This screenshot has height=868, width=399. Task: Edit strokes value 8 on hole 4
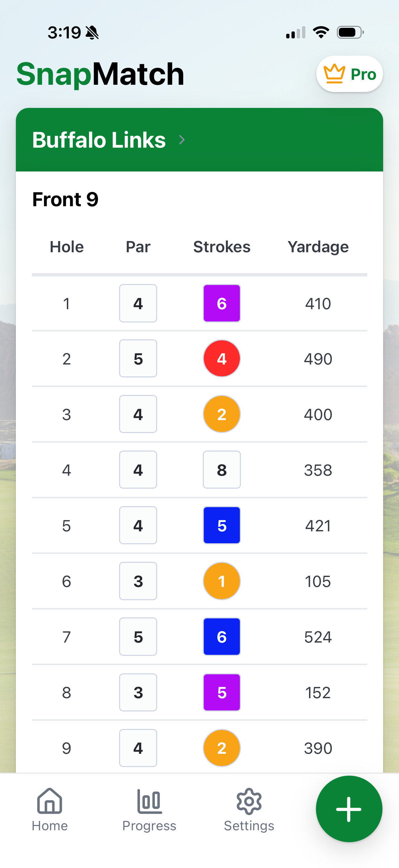pos(222,470)
